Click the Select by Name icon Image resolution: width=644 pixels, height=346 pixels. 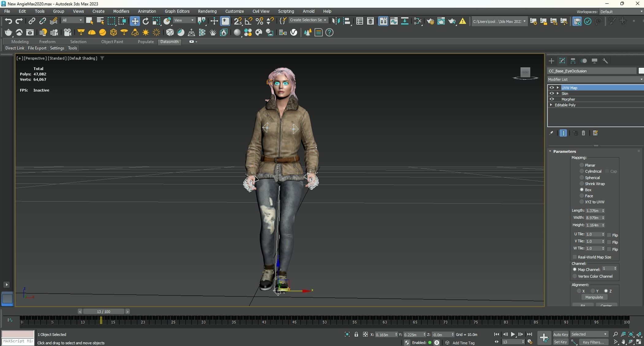pyautogui.click(x=100, y=21)
